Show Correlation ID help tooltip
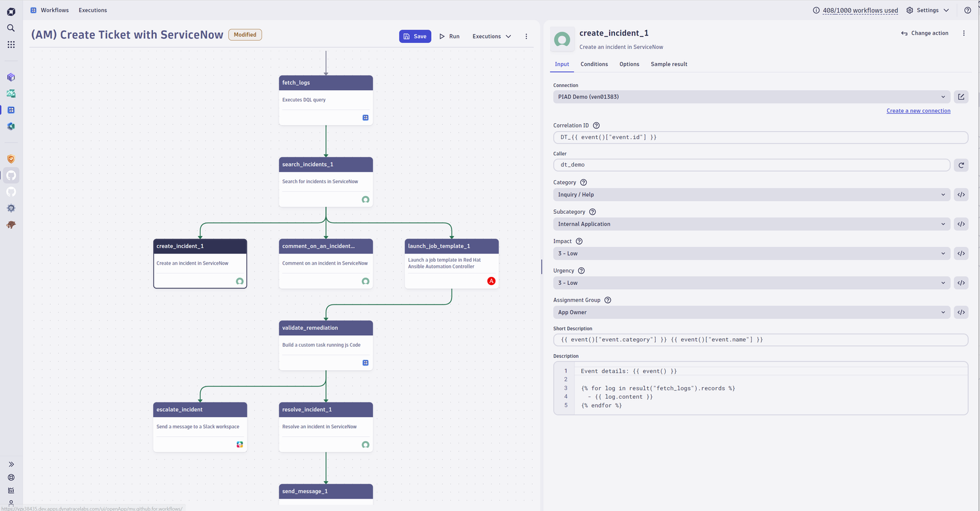This screenshot has height=511, width=980. tap(596, 126)
